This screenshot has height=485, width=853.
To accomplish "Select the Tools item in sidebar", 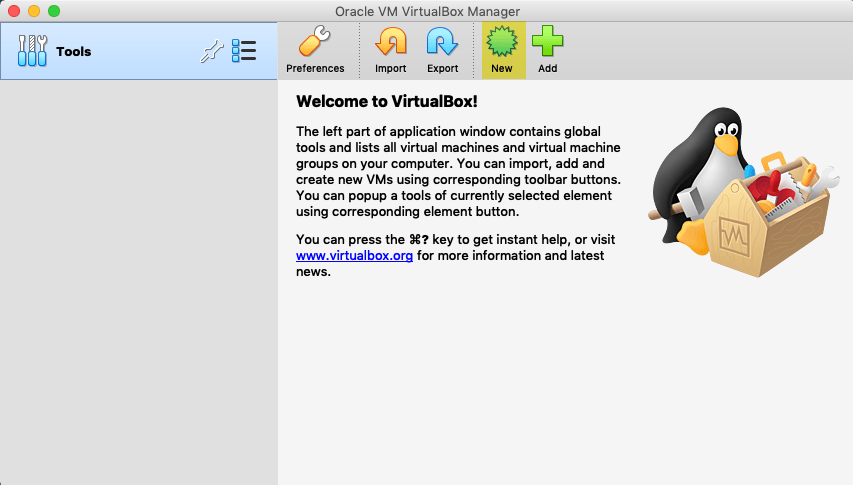I will click(139, 51).
